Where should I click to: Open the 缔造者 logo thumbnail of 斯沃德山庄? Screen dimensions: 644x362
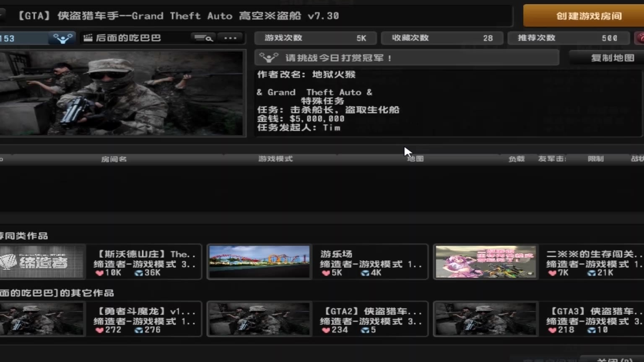click(42, 262)
